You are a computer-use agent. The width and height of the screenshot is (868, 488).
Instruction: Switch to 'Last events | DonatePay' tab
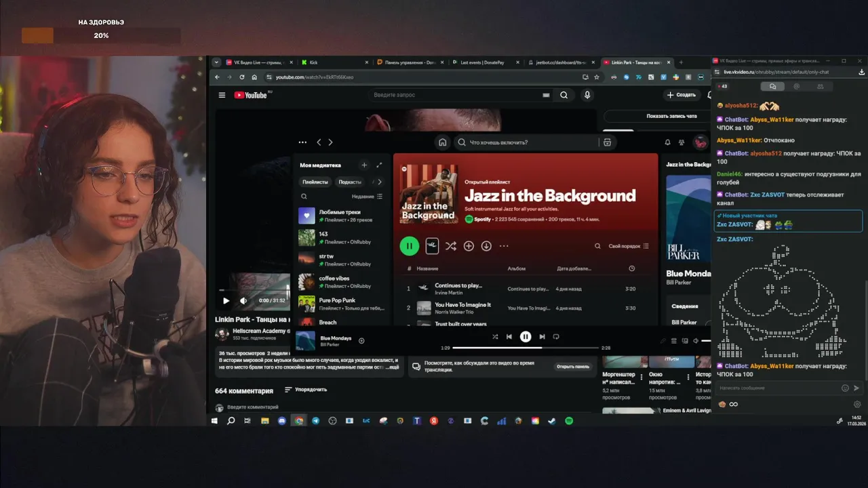tap(486, 62)
